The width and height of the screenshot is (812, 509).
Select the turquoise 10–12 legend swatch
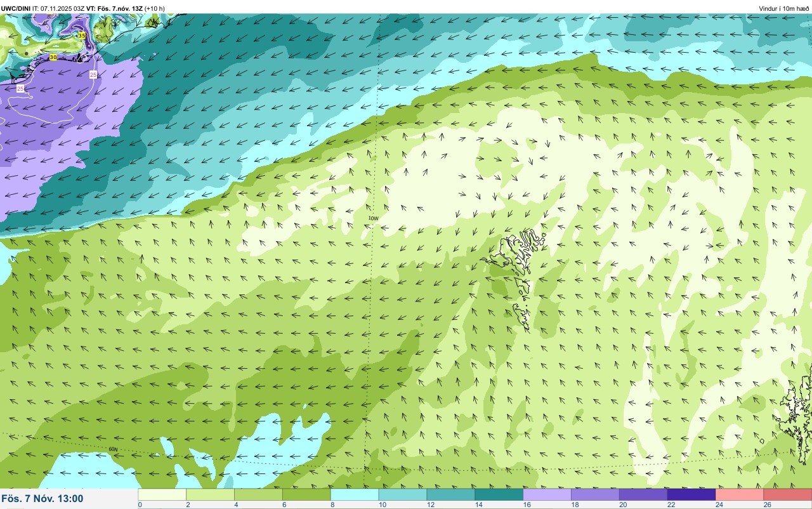[403, 494]
